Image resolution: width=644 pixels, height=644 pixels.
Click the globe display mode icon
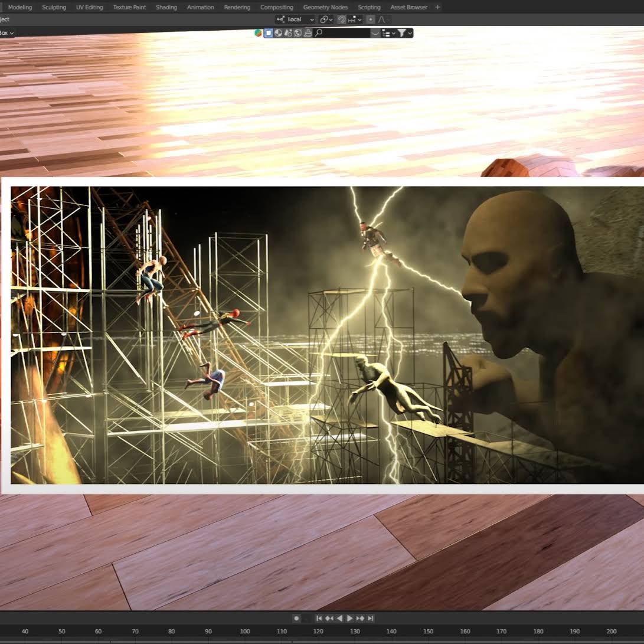point(298,33)
